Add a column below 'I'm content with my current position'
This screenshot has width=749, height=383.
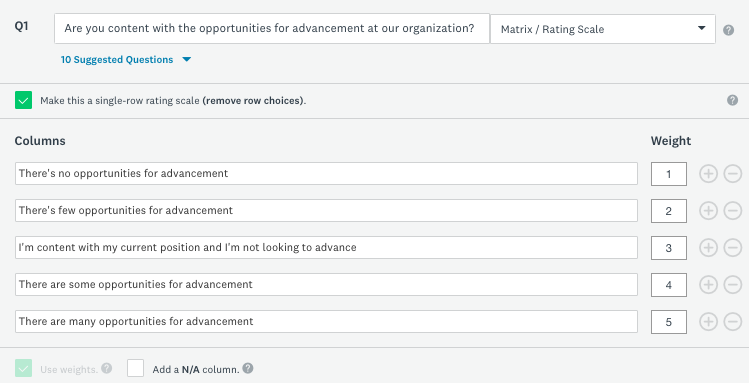(708, 247)
